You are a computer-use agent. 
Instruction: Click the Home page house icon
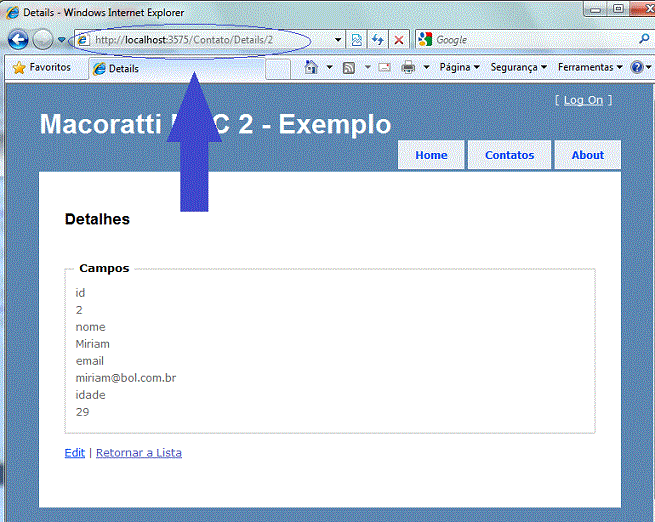point(311,67)
